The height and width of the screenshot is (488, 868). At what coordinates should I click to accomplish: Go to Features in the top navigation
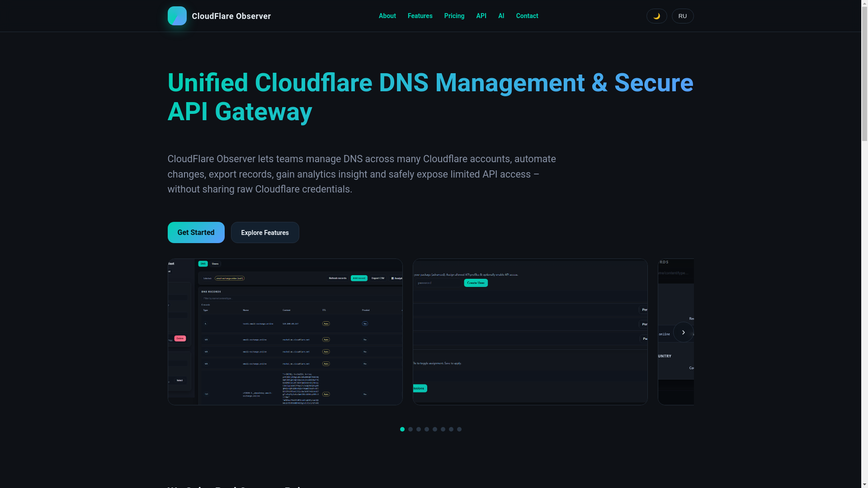pos(420,16)
